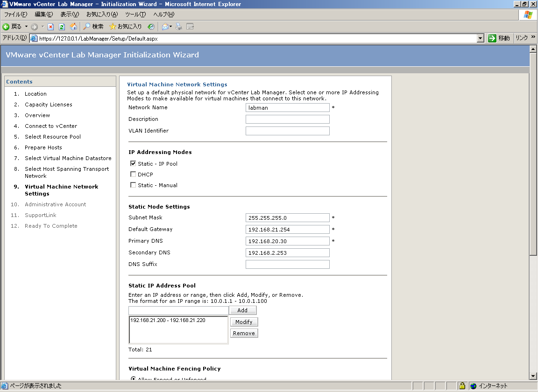Click the Modify button
This screenshot has height=392, width=538.
coord(244,322)
